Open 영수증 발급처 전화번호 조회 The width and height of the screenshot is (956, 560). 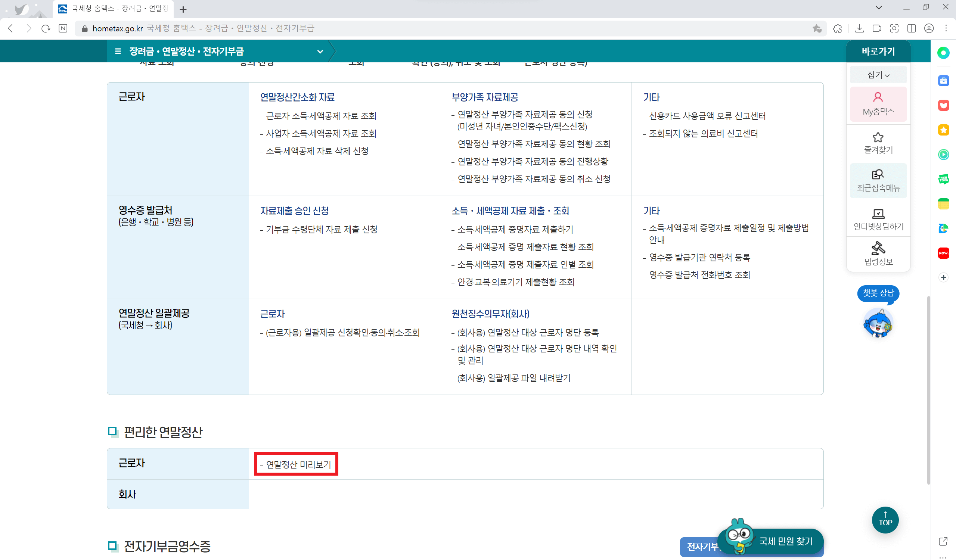click(x=699, y=275)
